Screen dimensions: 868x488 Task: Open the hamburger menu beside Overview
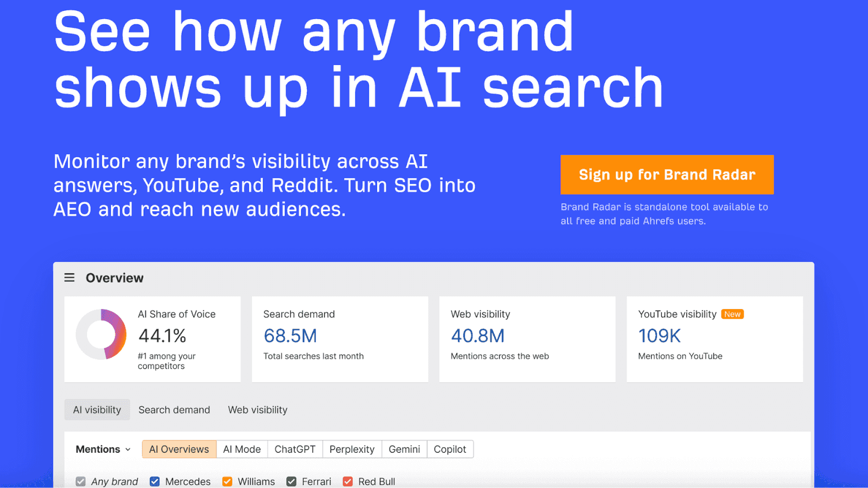69,278
